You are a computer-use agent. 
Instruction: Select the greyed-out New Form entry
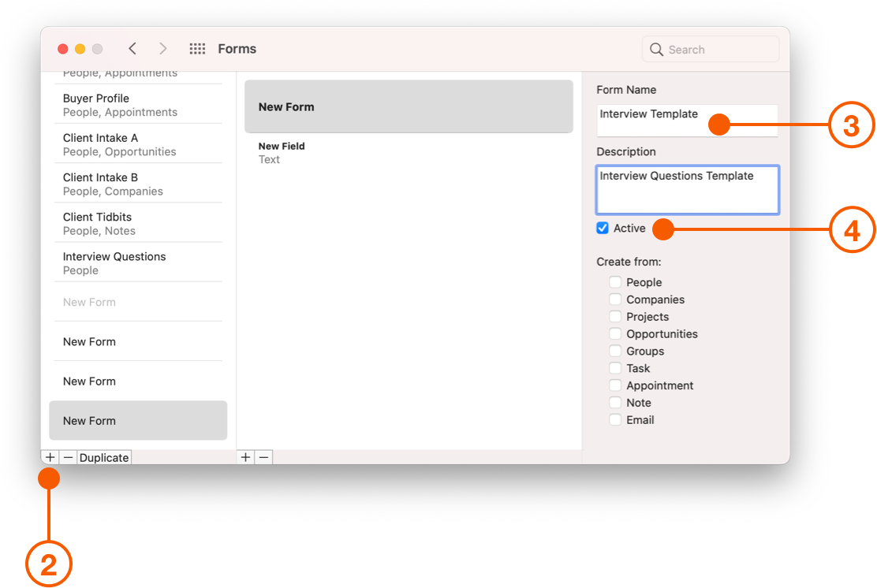tap(138, 302)
